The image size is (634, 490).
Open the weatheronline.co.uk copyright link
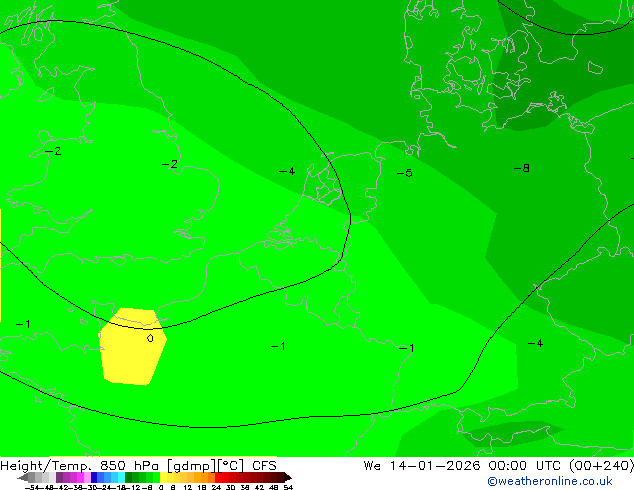click(x=550, y=481)
